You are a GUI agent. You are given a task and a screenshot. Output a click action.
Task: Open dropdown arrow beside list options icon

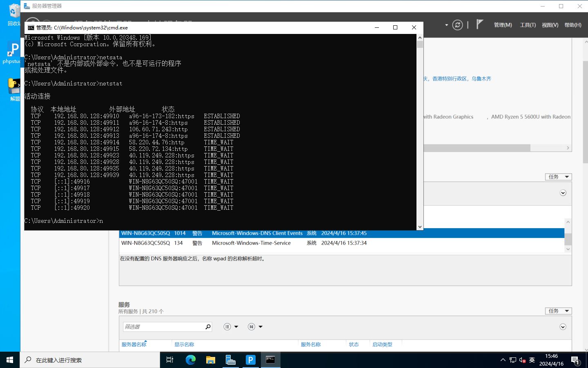click(x=236, y=327)
